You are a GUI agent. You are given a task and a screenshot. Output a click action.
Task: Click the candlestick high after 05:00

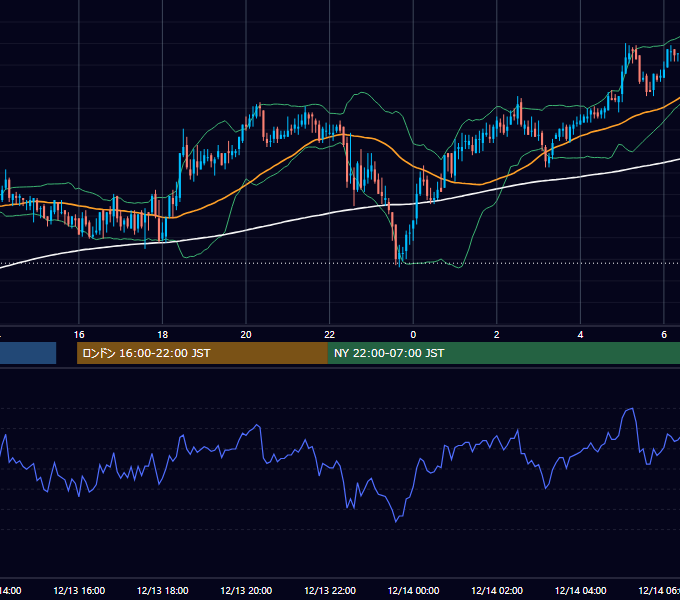pyautogui.click(x=626, y=44)
